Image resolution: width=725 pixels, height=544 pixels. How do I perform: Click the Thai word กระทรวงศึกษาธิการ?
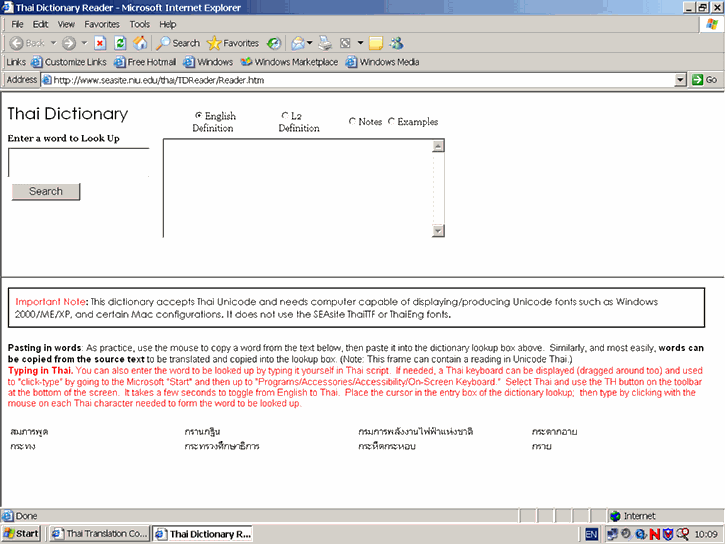222,446
